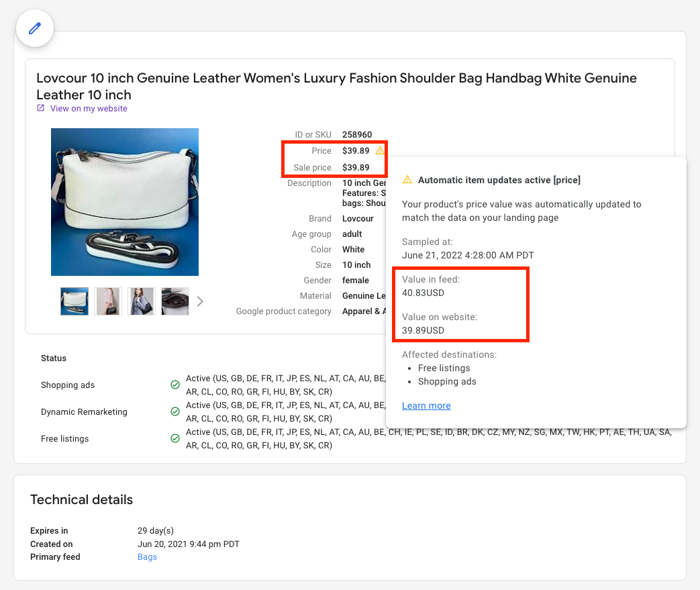Click the green check icon for Dynamic Remarketing
The image size is (700, 590).
tap(175, 411)
